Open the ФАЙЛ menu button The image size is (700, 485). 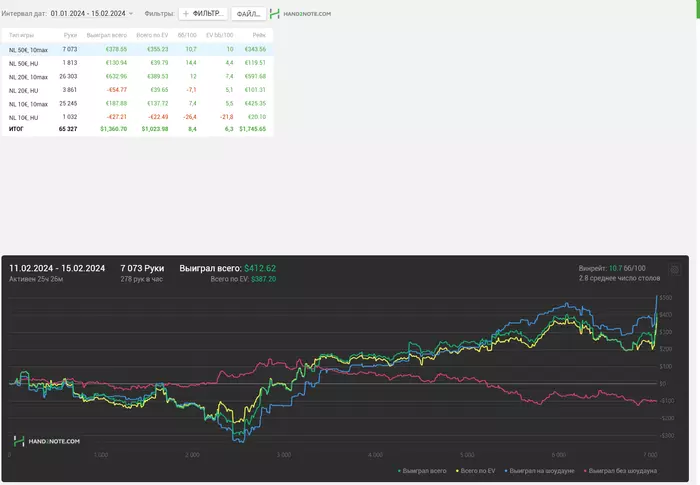point(248,14)
